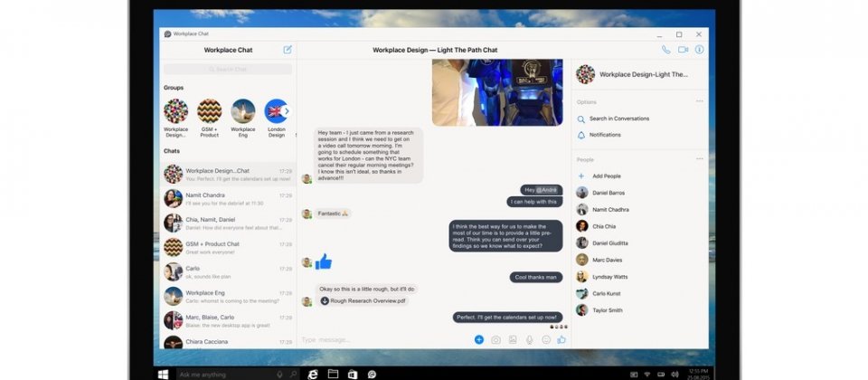Open the Chia, Namit, Daniel chat

[x=228, y=223]
